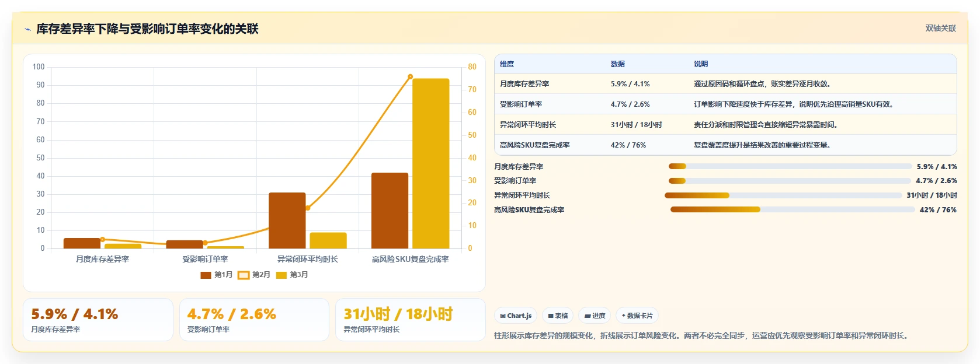Click the footer note starting 柱形展示库存差异

(x=702, y=336)
